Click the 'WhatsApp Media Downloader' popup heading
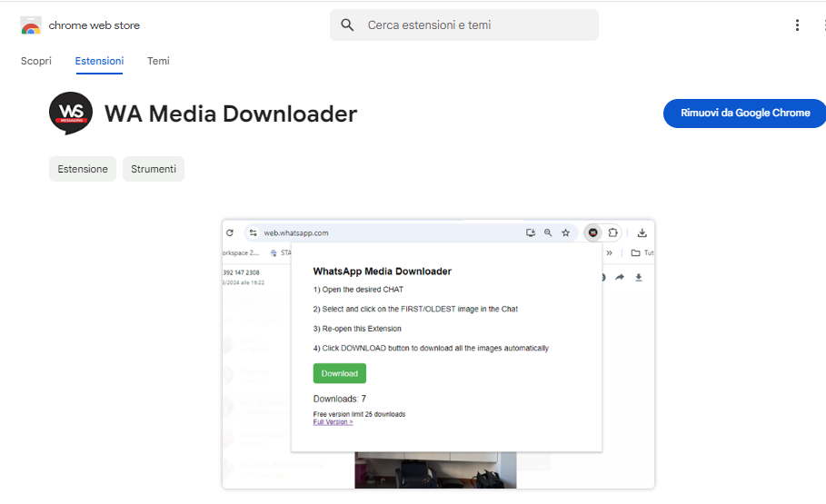This screenshot has width=826, height=504. [382, 272]
